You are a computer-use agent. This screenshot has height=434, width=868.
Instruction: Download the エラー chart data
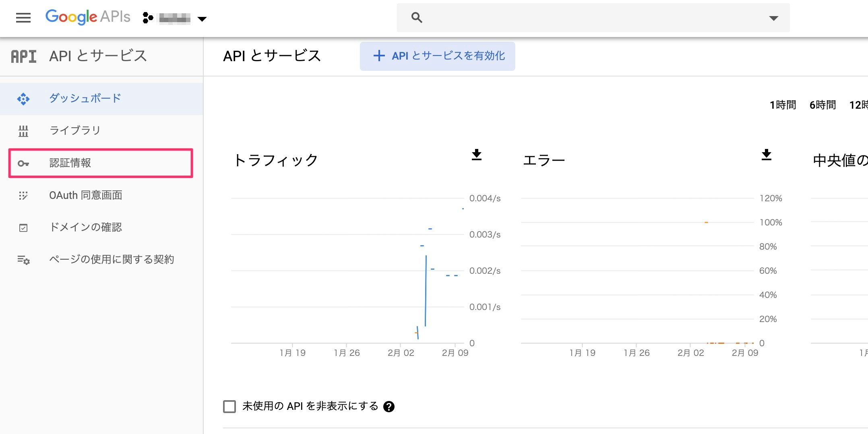pos(767,155)
